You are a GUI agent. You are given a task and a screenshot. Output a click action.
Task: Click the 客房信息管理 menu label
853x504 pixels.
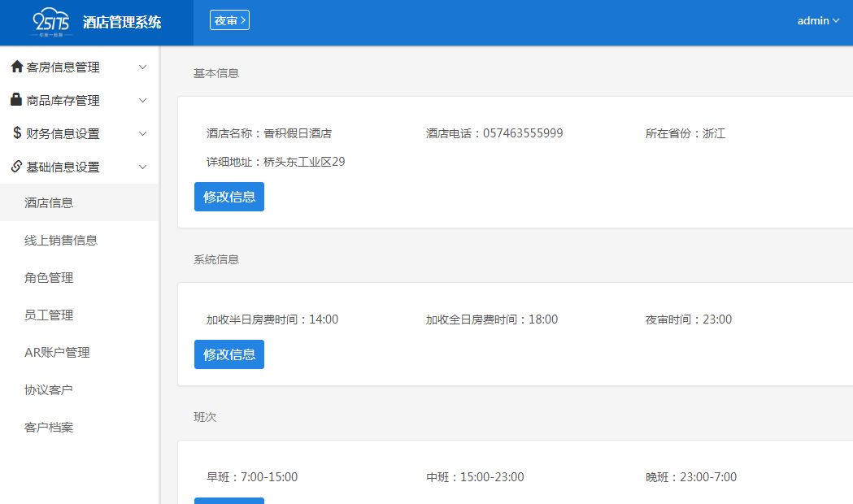(63, 67)
